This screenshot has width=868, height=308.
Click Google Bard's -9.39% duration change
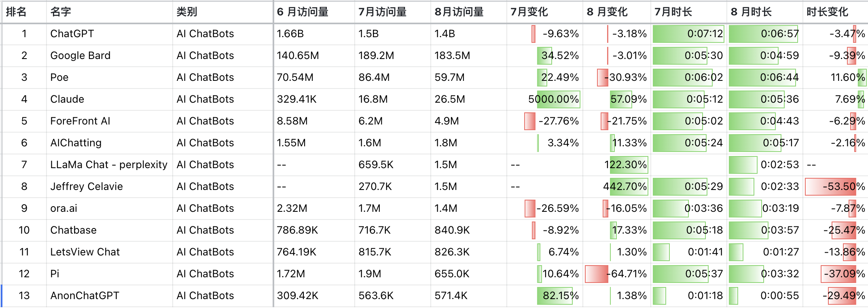pos(835,56)
